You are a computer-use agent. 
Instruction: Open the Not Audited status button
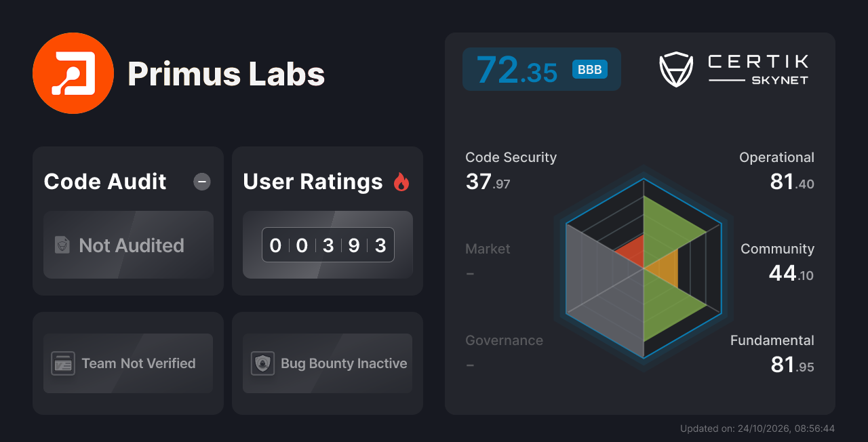(x=128, y=245)
